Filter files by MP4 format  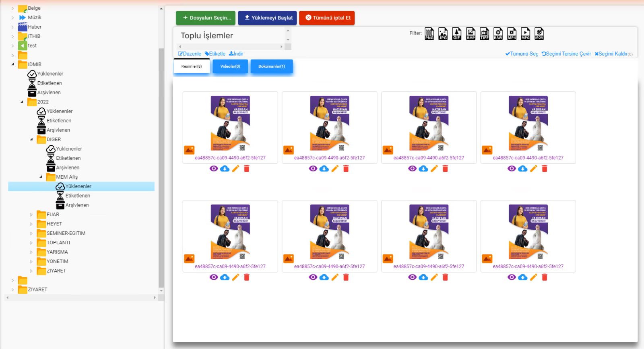[512, 34]
